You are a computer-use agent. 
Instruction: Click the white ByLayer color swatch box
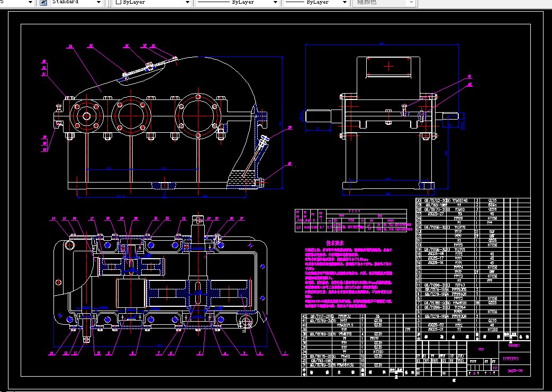(x=119, y=2)
